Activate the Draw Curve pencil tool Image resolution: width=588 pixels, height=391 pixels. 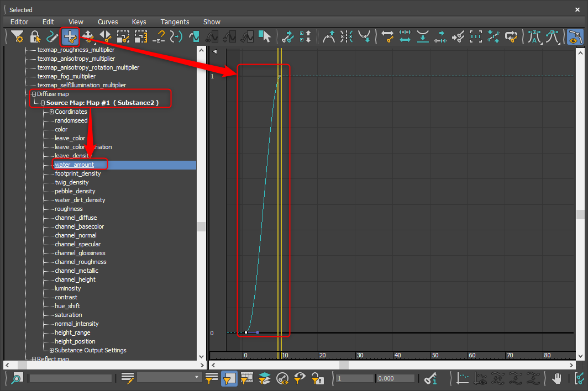(53, 37)
